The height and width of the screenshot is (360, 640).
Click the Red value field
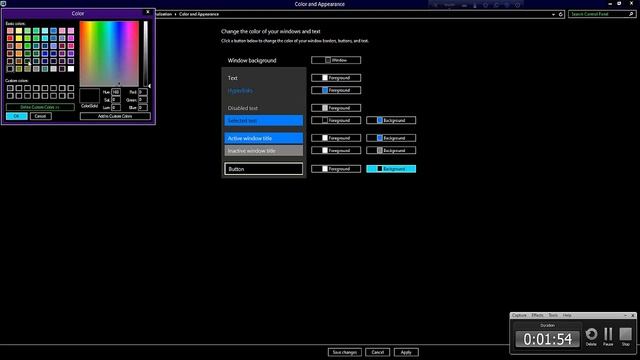coord(143,92)
